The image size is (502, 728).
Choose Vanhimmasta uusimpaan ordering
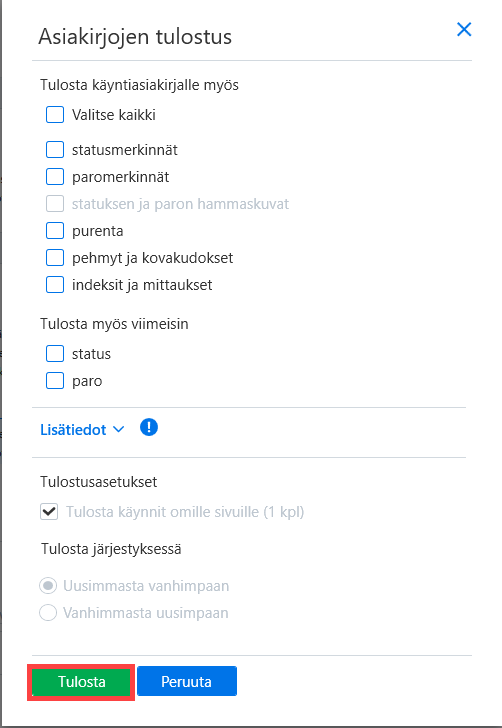click(x=48, y=612)
